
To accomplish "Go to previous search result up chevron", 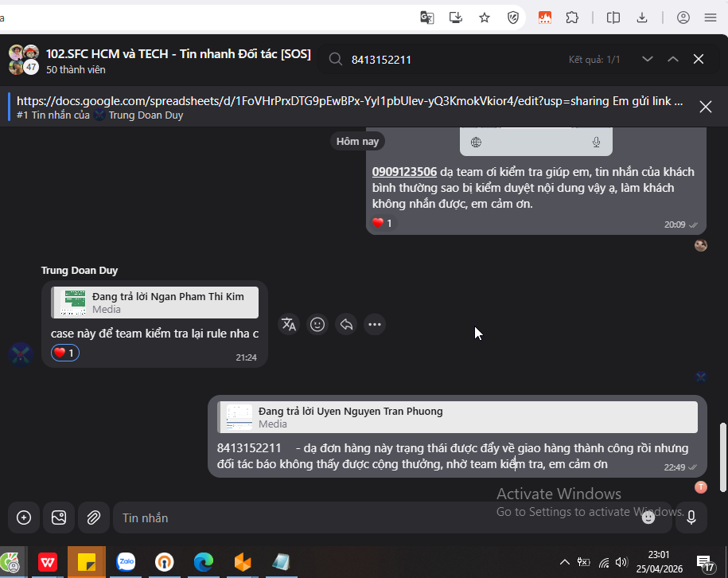I will (673, 59).
